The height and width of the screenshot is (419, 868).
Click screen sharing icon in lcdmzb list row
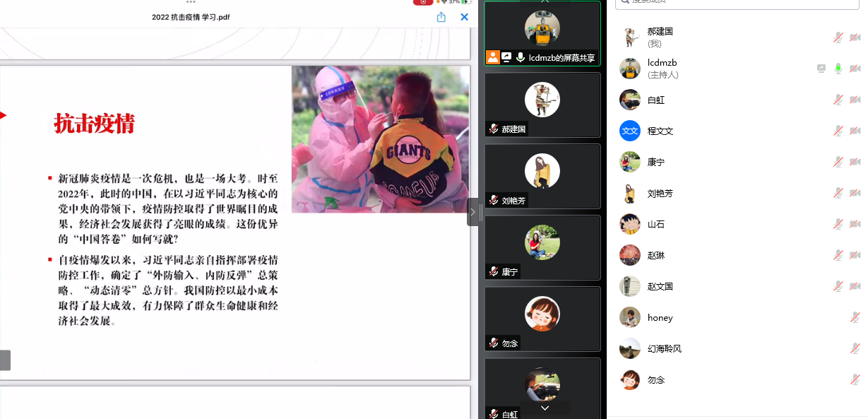pos(821,69)
